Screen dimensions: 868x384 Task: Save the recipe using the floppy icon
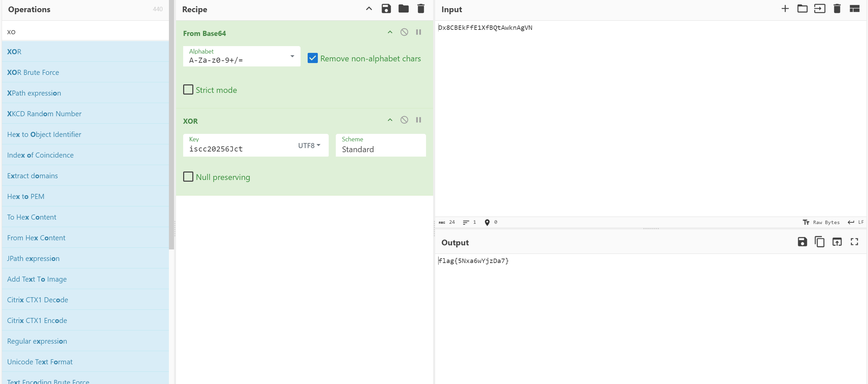click(386, 9)
